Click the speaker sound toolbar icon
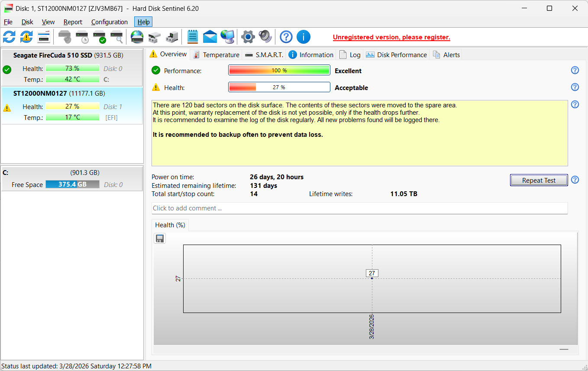This screenshot has width=588, height=371. pyautogui.click(x=265, y=37)
